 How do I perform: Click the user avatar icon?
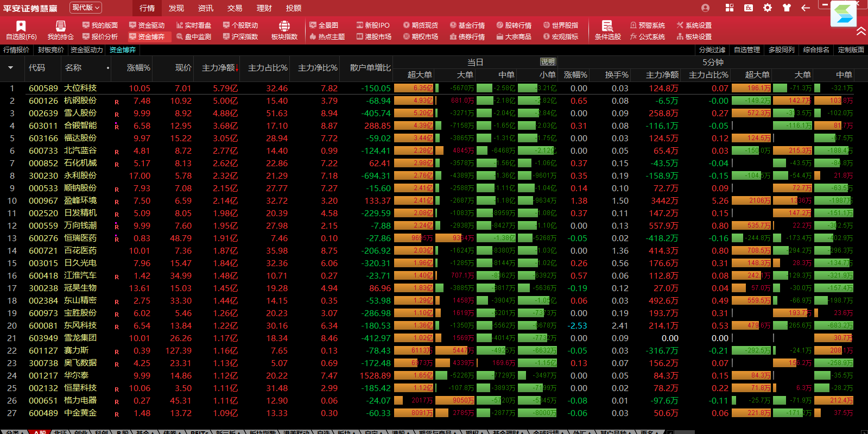point(705,8)
